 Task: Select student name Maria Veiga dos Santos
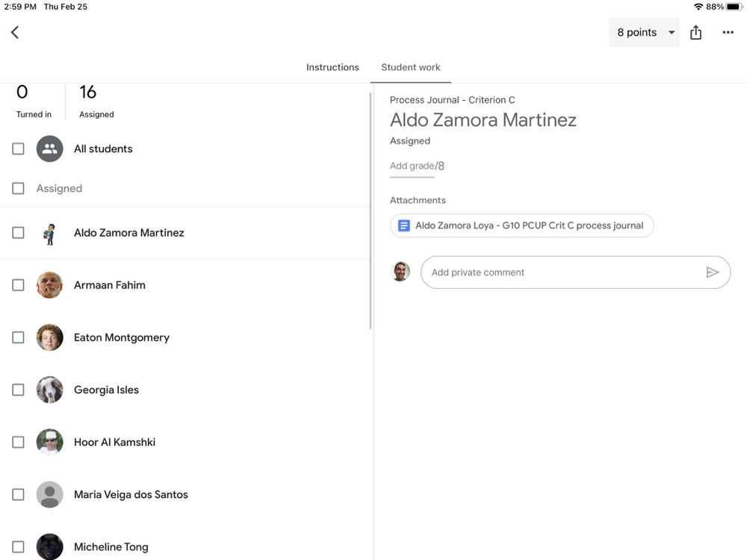131,495
